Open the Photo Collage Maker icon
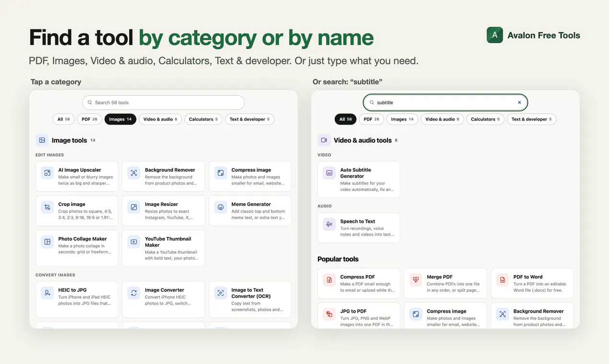 coord(47,242)
